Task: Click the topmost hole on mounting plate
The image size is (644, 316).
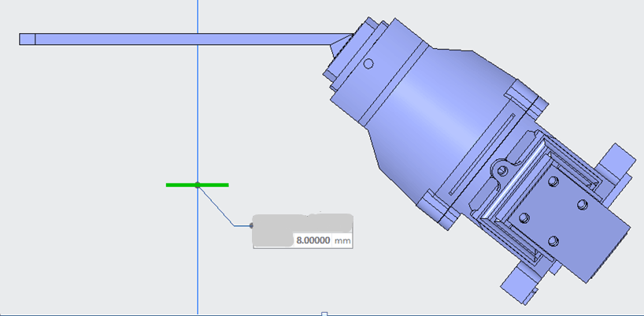Action: (555, 183)
